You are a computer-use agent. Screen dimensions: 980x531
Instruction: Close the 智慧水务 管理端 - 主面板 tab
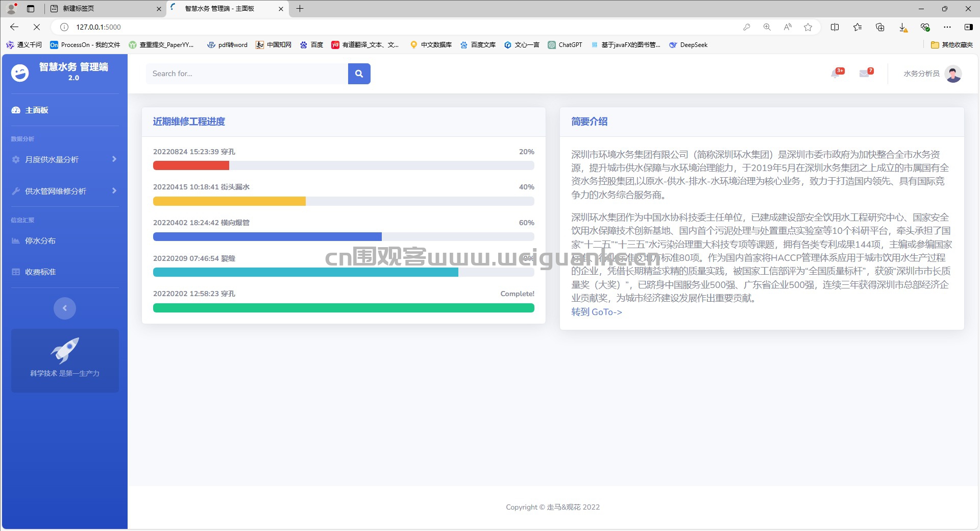(x=281, y=9)
